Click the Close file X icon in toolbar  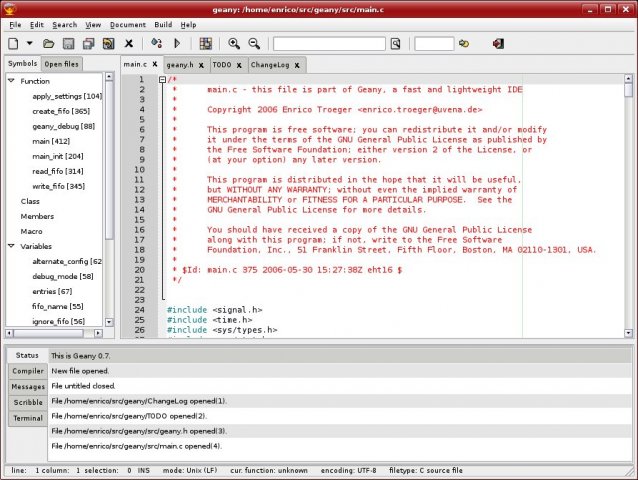(129, 43)
